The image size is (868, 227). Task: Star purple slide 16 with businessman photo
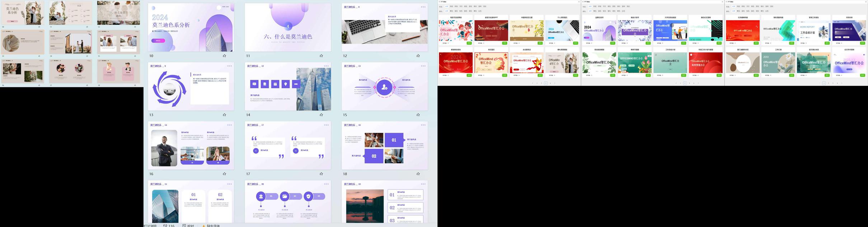click(x=224, y=174)
